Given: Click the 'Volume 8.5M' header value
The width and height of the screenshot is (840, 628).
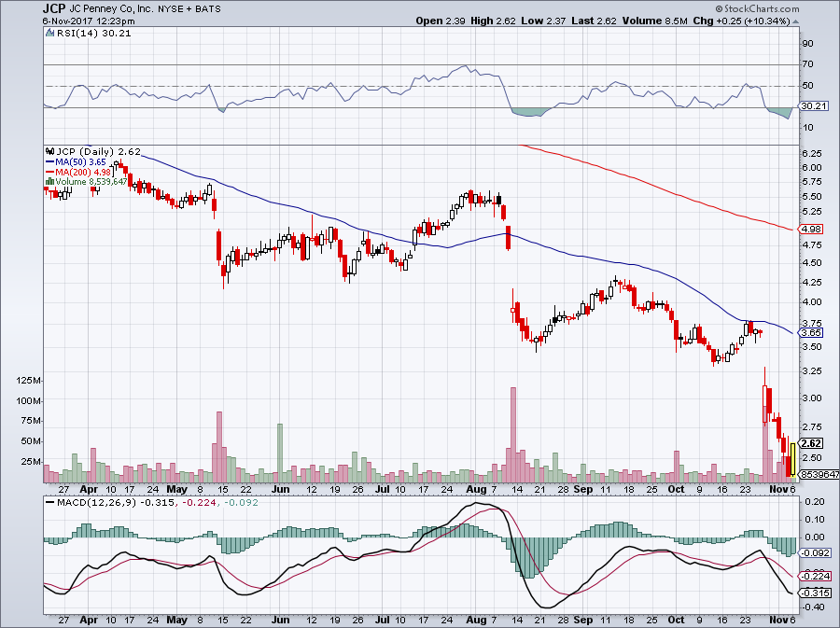Looking at the screenshot, I should click(654, 21).
